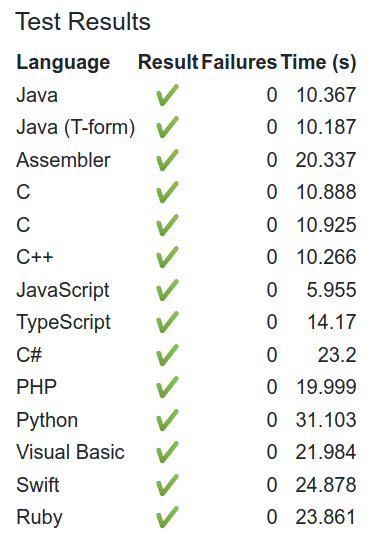Click the failures count 0 for C++

coord(272,257)
